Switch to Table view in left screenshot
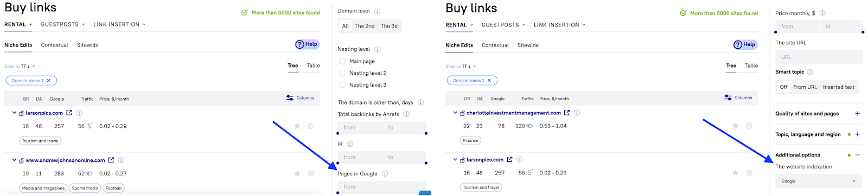Viewport: 868px width, 196px height. (x=314, y=66)
